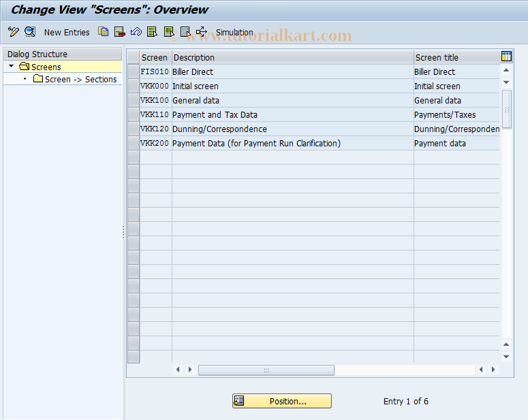Screen dimensions: 528x420
Task: Click the transport arrow icon before Simulation
Action: coord(202,32)
